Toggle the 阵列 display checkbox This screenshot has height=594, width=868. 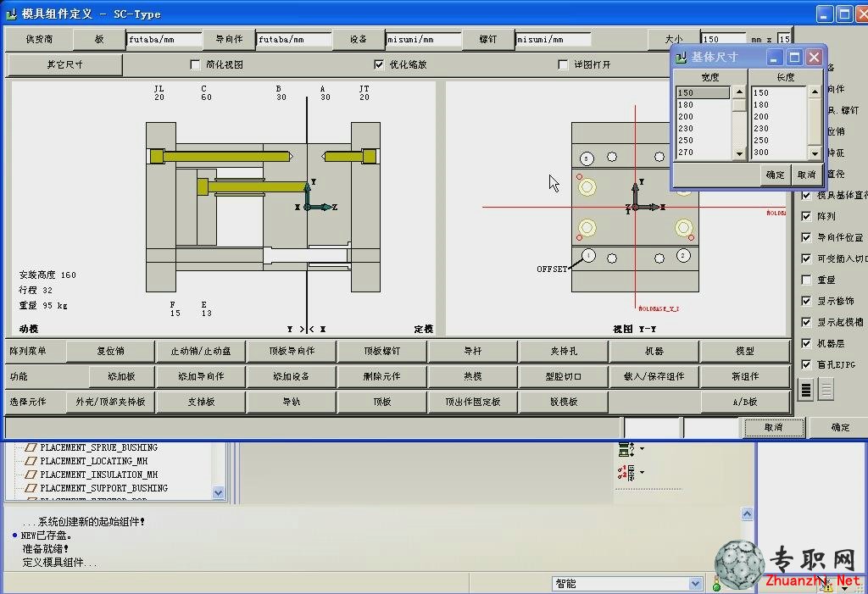807,216
